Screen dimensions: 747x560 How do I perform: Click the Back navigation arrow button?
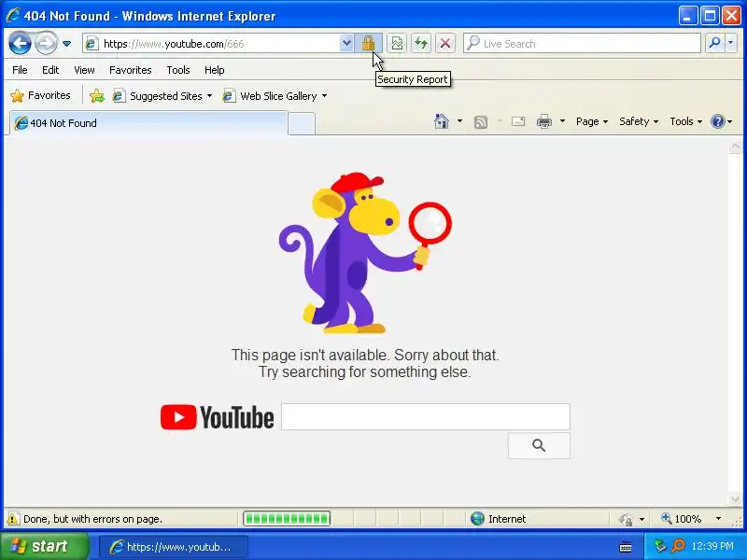click(20, 43)
